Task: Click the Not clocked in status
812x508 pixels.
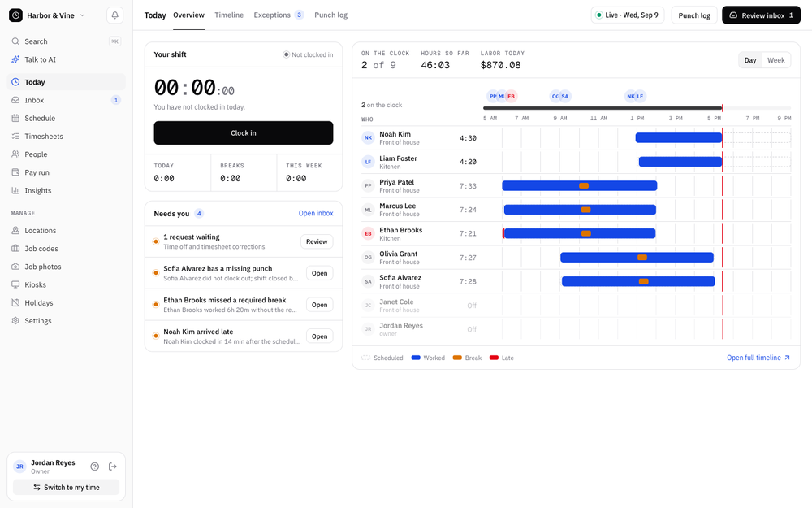Action: (308, 54)
